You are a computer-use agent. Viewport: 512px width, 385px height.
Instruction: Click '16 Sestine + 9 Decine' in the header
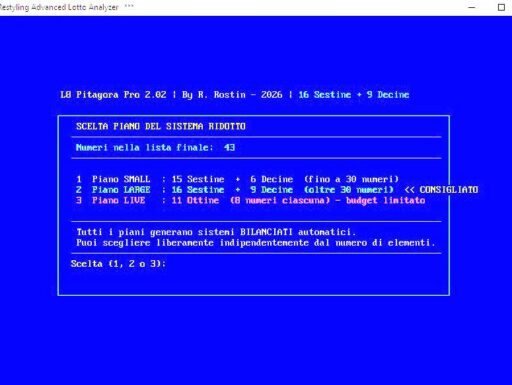[354, 95]
